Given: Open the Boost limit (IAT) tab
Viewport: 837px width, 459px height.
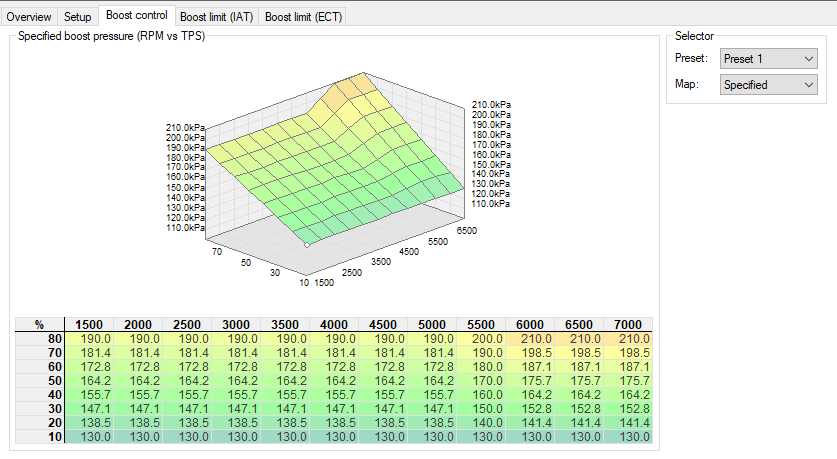Looking at the screenshot, I should (216, 17).
